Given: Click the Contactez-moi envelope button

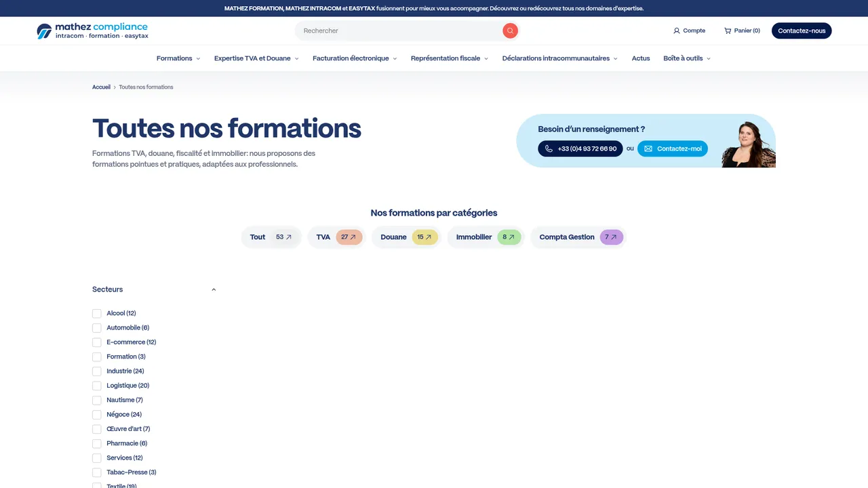Looking at the screenshot, I should (x=672, y=148).
